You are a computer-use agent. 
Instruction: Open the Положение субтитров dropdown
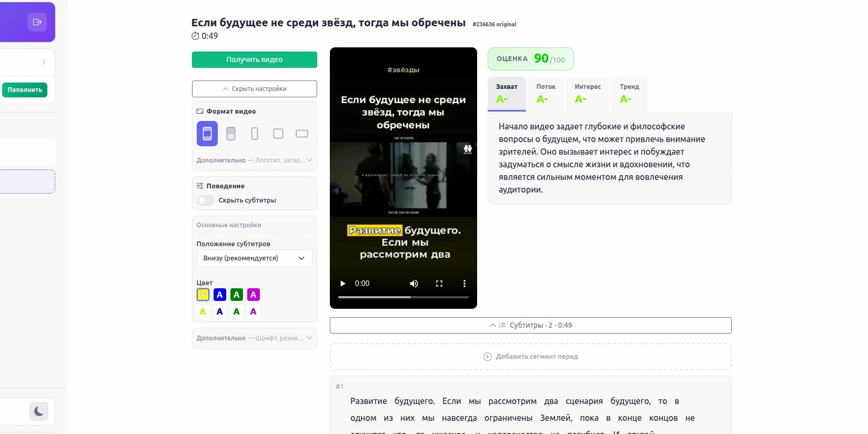click(x=255, y=258)
